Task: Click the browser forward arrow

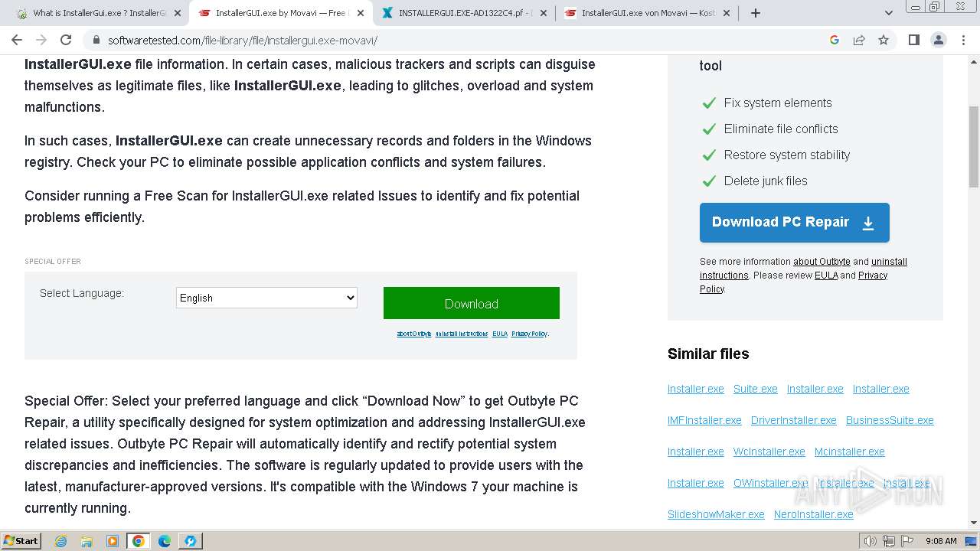Action: (41, 40)
